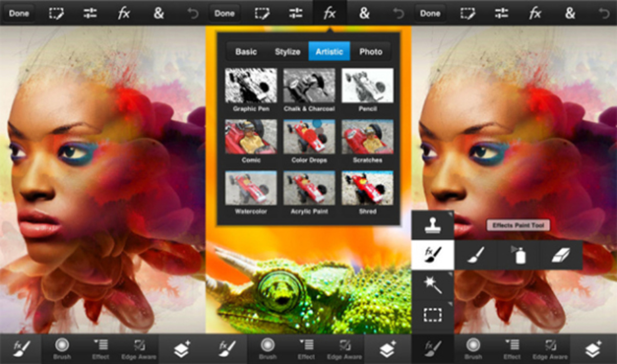The image size is (617, 364).
Task: Switch to the Photo effects tab
Action: 371,51
